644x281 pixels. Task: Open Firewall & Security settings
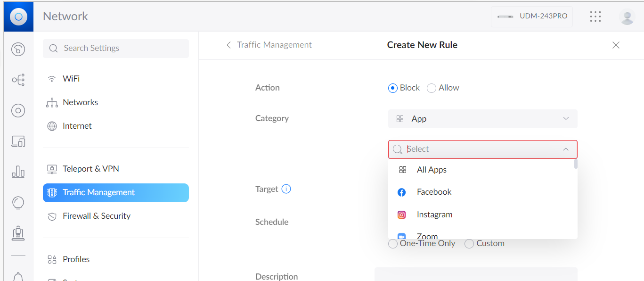pos(97,216)
